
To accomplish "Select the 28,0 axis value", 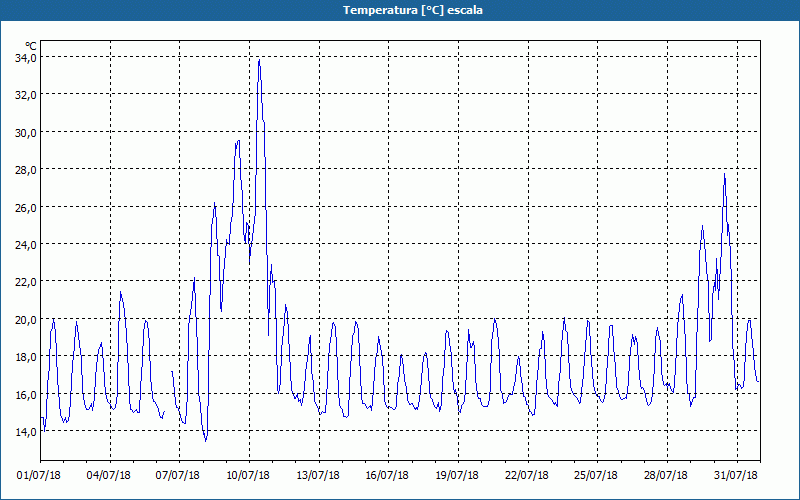I will point(25,170).
